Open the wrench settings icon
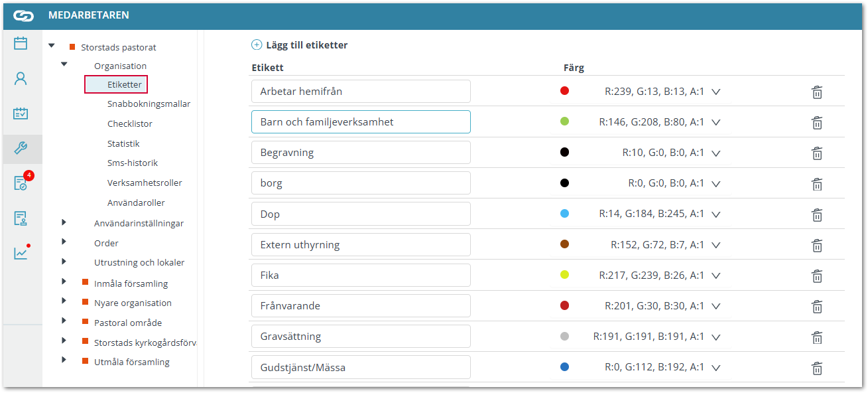 pyautogui.click(x=21, y=148)
